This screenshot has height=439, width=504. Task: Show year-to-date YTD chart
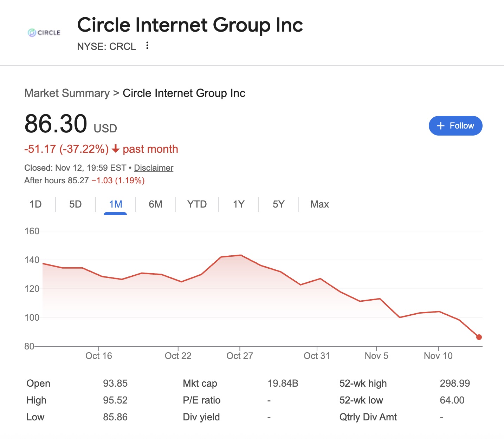click(x=197, y=204)
